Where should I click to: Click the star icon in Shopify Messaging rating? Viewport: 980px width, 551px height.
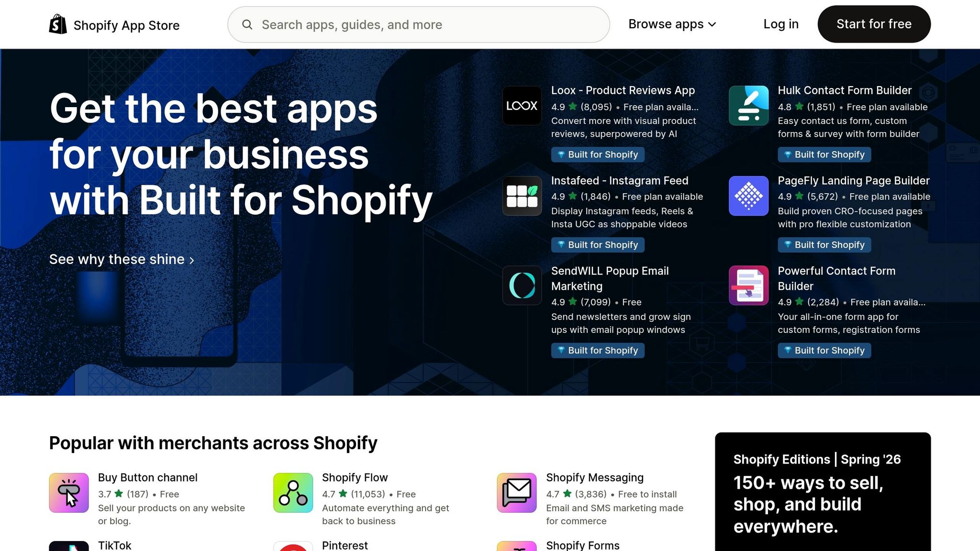(568, 494)
